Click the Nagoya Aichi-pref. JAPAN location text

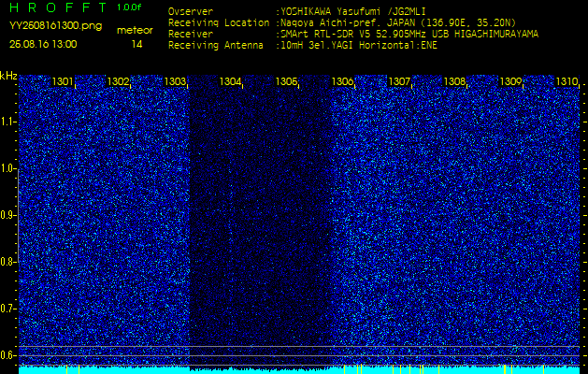pyautogui.click(x=398, y=22)
